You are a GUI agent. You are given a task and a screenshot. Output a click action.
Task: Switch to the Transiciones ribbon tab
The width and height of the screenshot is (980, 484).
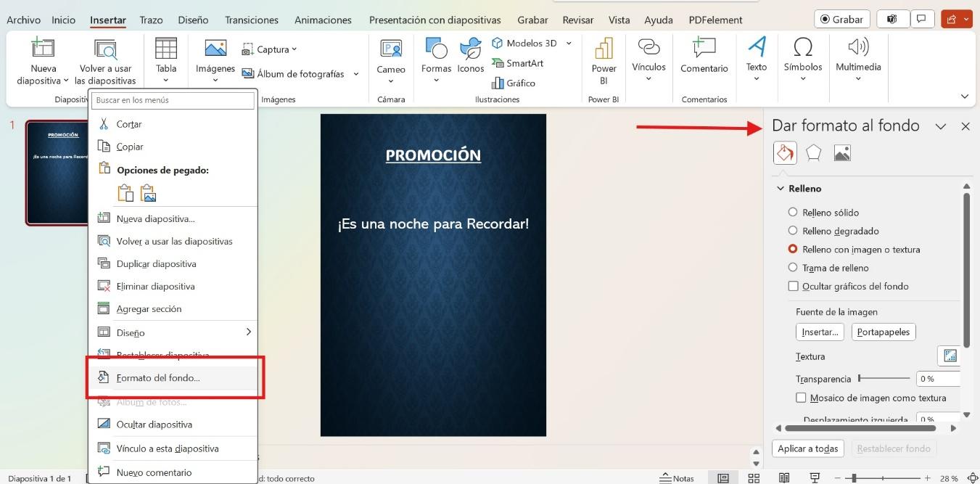pyautogui.click(x=251, y=20)
